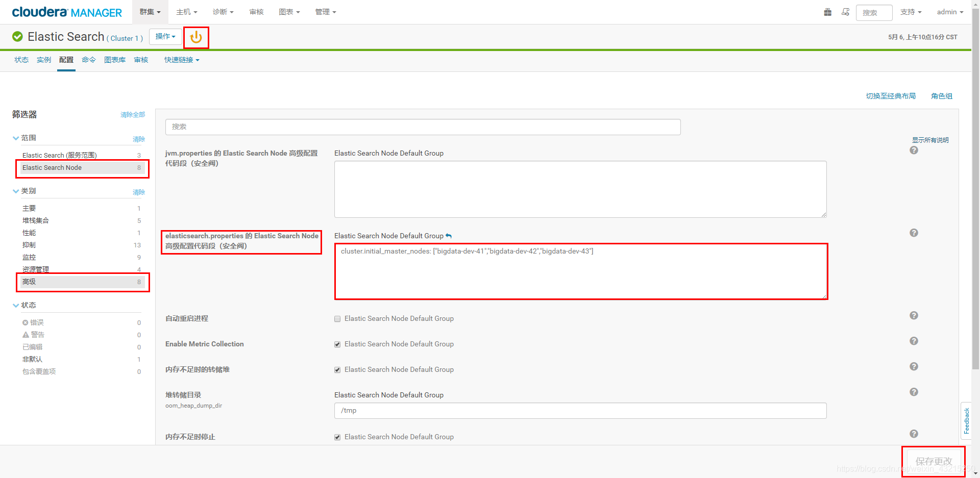Open the 群集 dropdown menu
The width and height of the screenshot is (980, 478).
coord(150,12)
